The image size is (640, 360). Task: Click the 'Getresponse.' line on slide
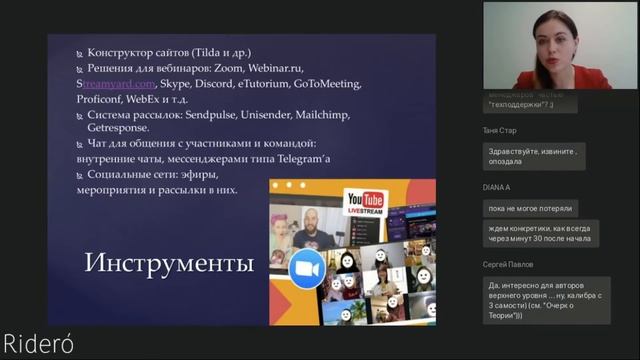[x=118, y=128]
